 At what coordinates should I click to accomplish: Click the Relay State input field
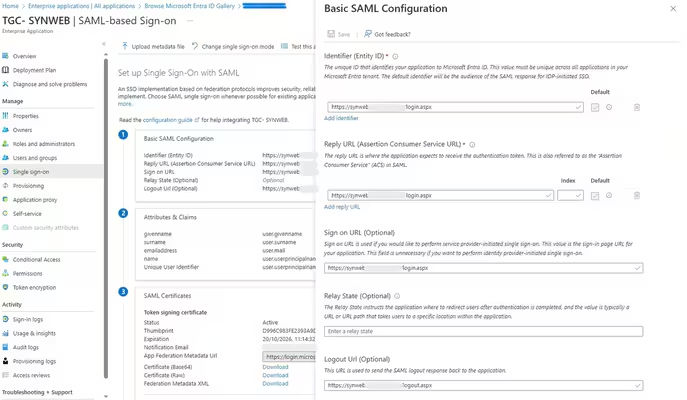pos(484,331)
